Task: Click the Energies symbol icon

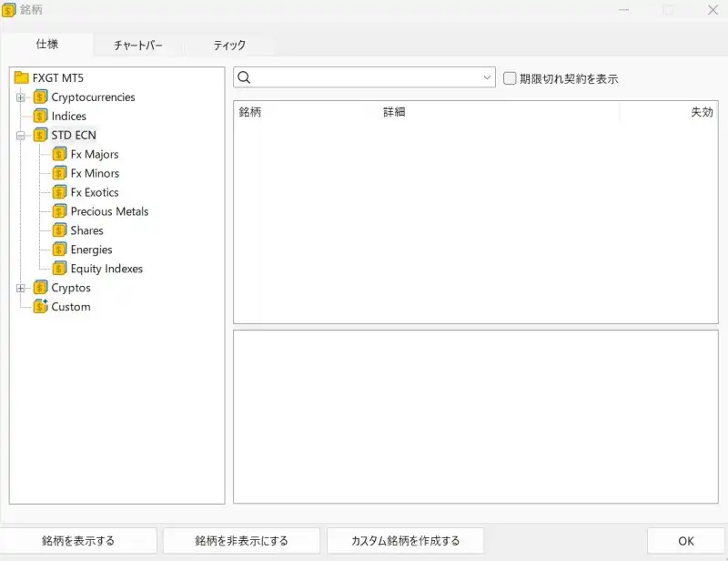Action: [59, 250]
